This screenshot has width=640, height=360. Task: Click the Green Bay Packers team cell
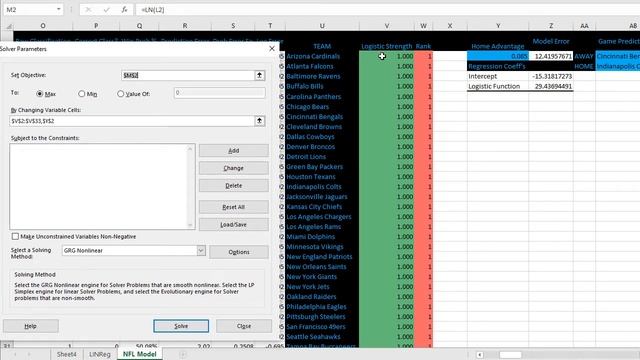pyautogui.click(x=322, y=167)
